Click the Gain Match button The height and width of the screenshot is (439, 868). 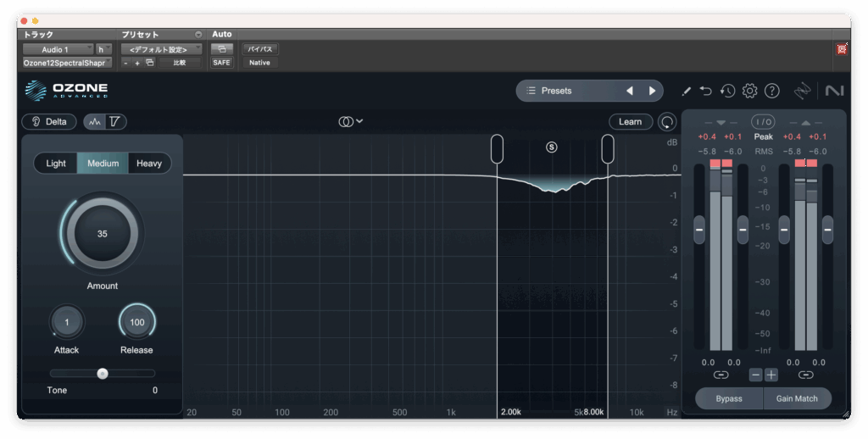click(798, 398)
